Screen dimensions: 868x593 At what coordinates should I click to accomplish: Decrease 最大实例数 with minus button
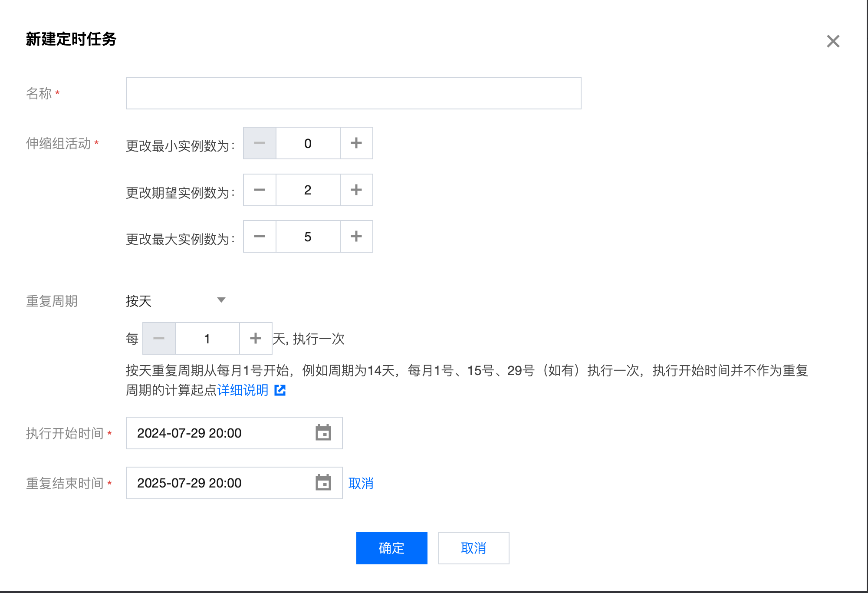tap(260, 237)
